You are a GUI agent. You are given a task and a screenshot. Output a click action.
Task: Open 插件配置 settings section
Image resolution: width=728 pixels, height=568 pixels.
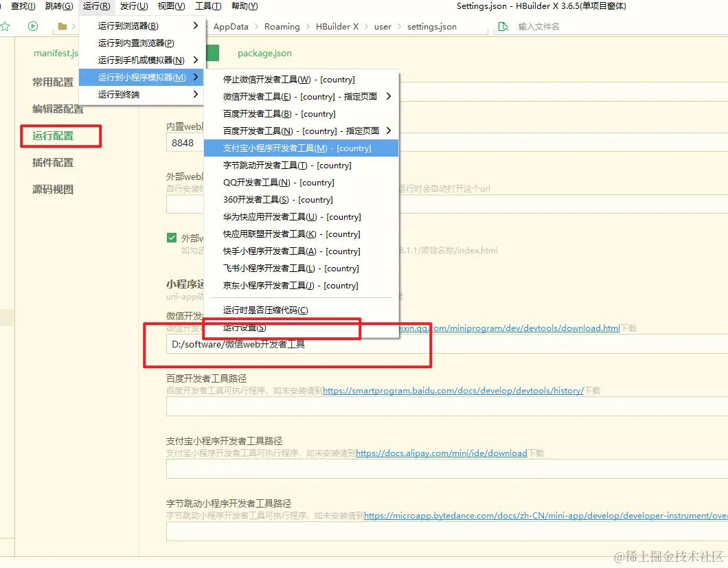53,163
